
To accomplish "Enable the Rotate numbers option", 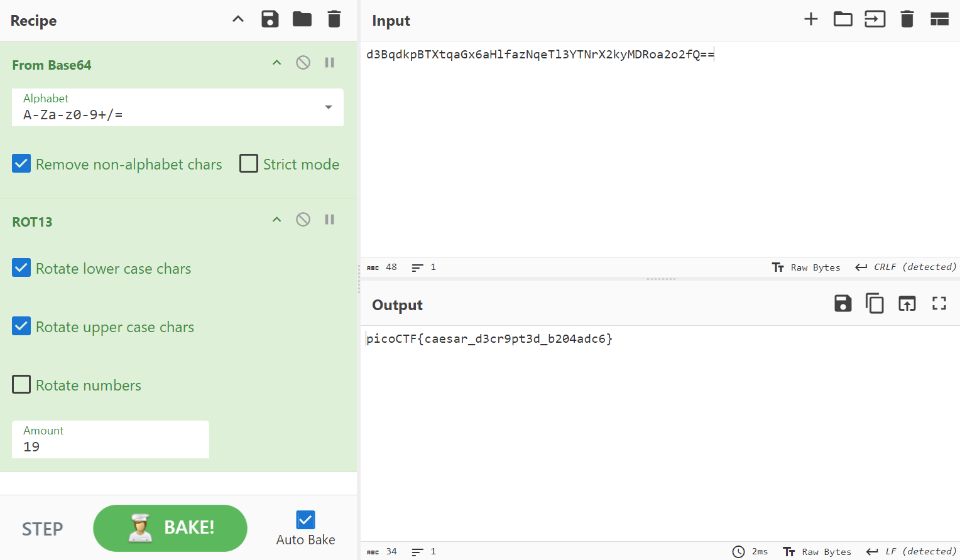I will (x=21, y=384).
